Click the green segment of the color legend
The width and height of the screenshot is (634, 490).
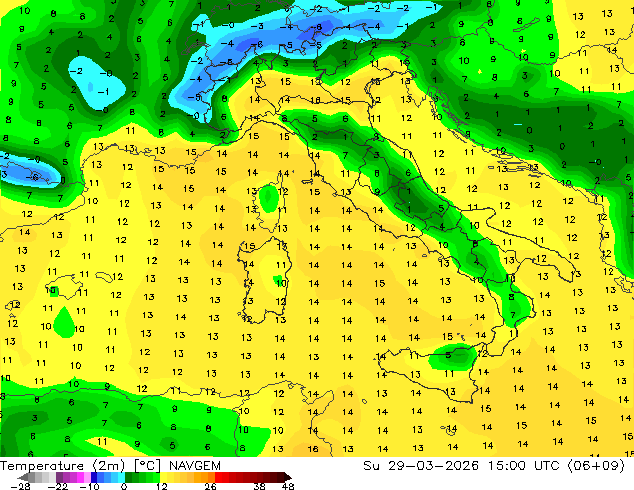[x=142, y=477]
